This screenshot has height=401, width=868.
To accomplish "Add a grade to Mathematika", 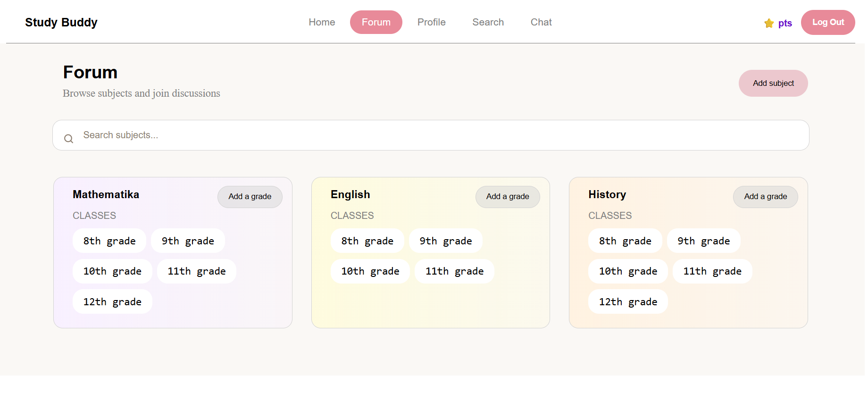I will 250,197.
